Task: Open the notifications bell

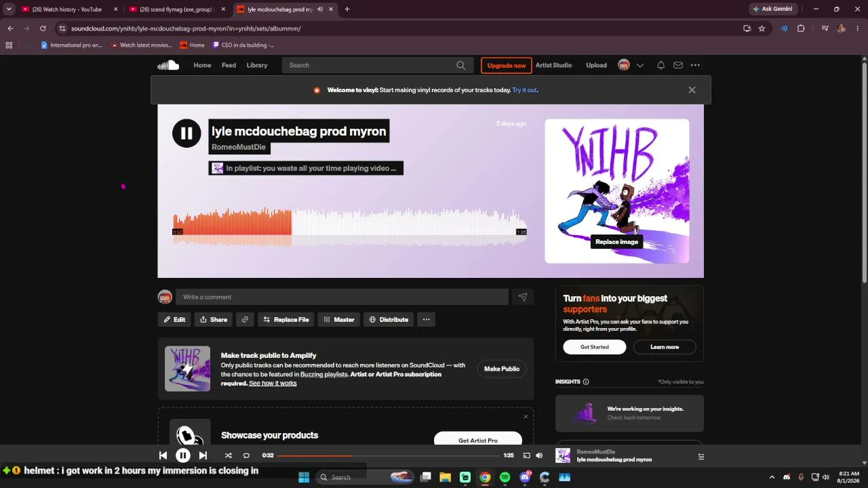Action: [x=660, y=65]
